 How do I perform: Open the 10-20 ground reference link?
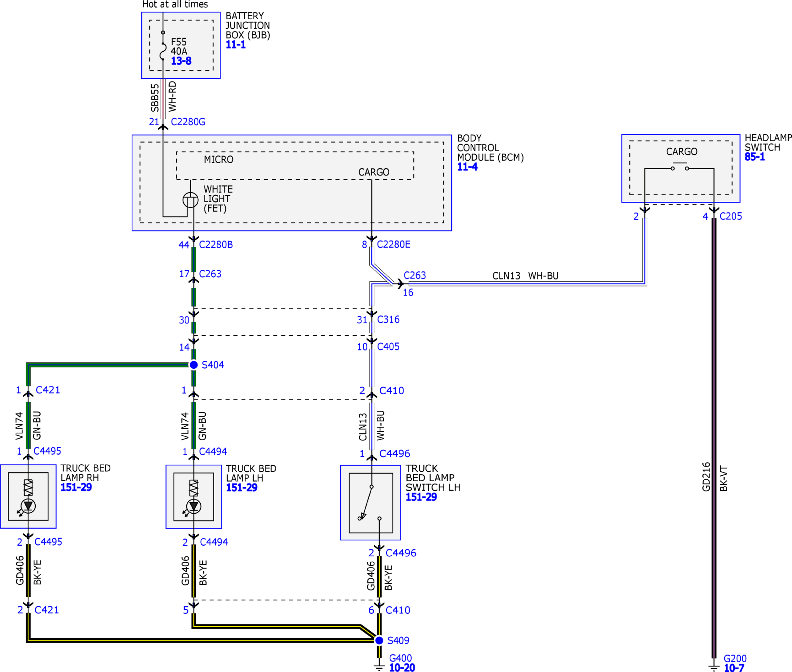402,668
